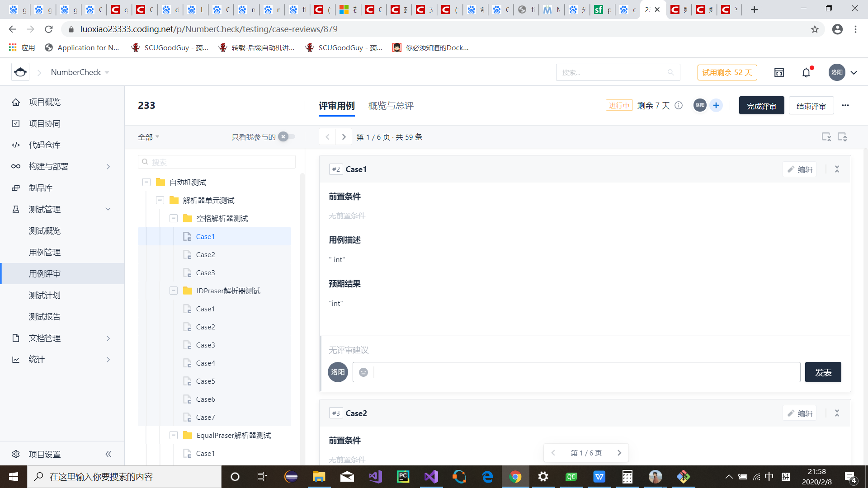This screenshot has height=488, width=868.
Task: Toggle the 只看我参与的 switch
Action: click(286, 136)
